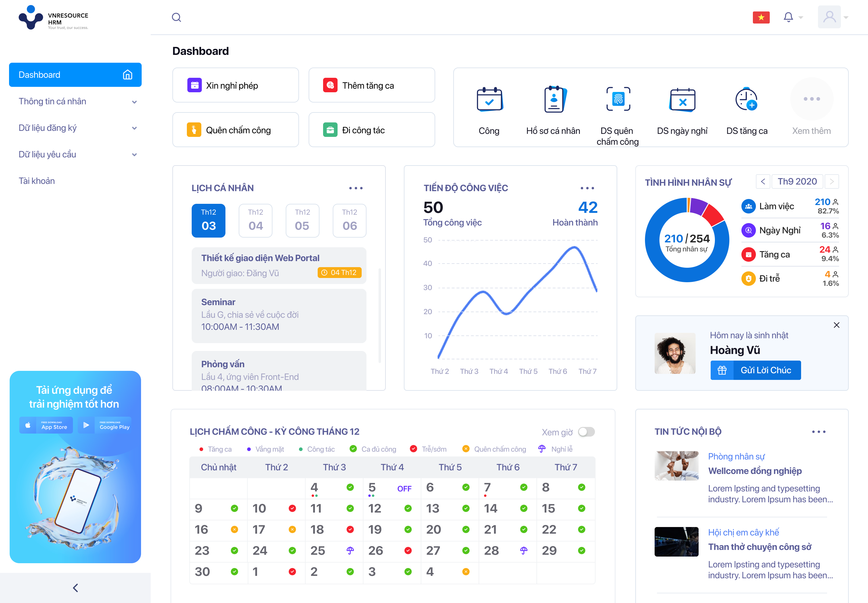Viewport: 868px width, 603px height.
Task: Go to next month in Tình hình nhân sự
Action: pos(832,182)
